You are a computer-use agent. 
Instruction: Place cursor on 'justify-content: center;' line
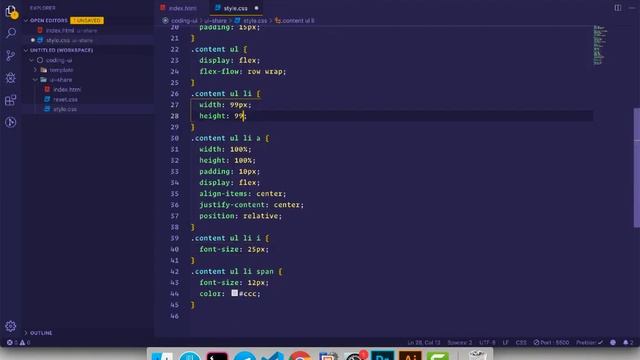pyautogui.click(x=251, y=205)
